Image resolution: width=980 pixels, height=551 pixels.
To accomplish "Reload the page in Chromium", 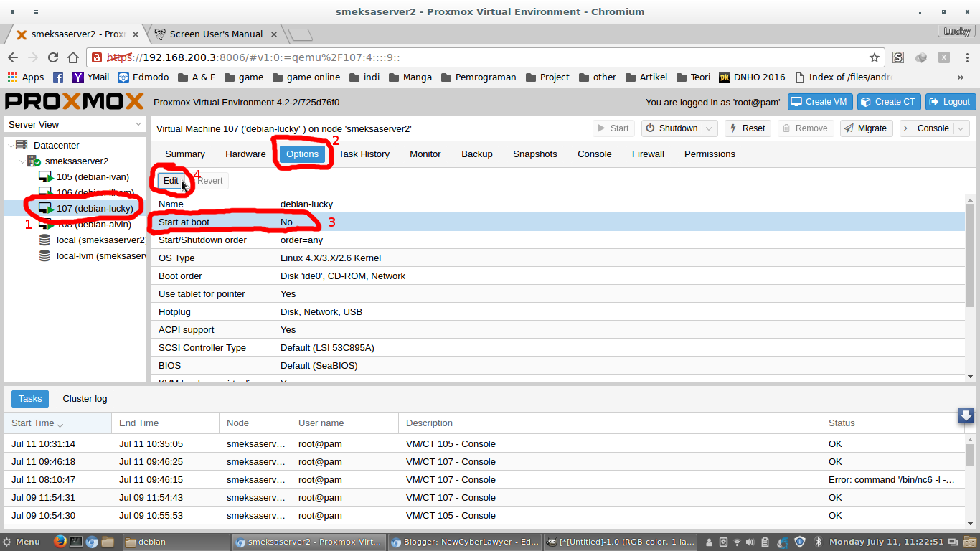I will click(53, 57).
